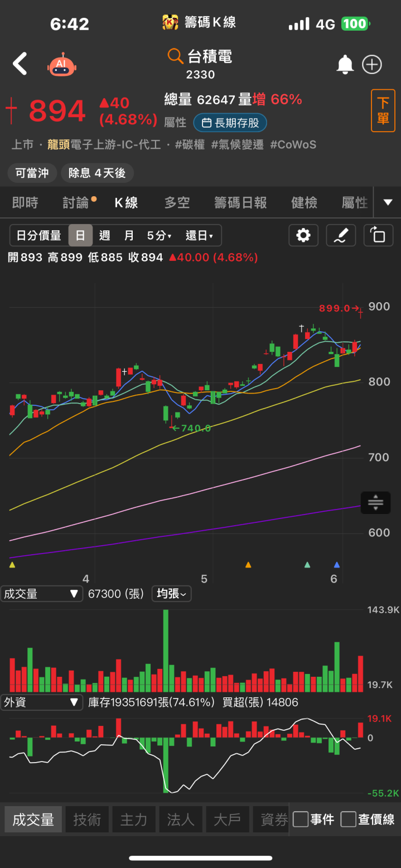Screen dimensions: 401x868
Task: Tap the 894 current price
Action: [57, 111]
